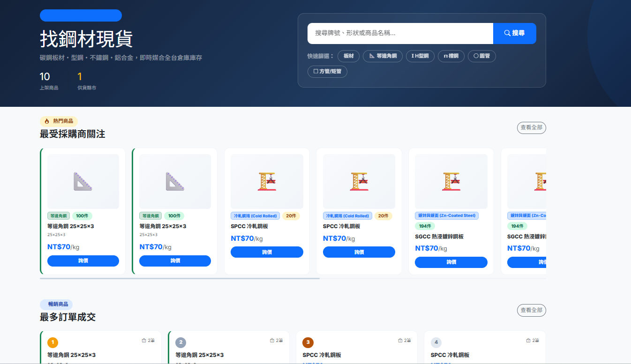Click the 最多訂單成交 section heading

pyautogui.click(x=68, y=317)
